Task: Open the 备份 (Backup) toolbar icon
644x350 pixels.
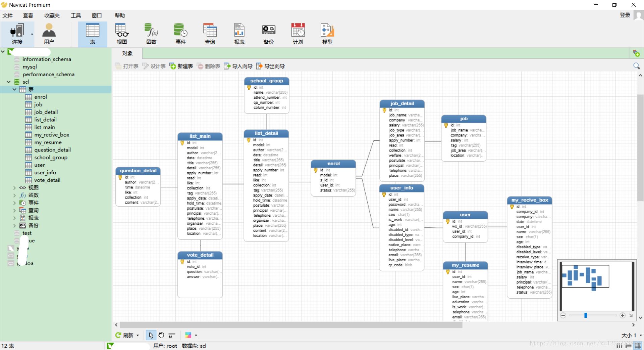Action: point(269,34)
